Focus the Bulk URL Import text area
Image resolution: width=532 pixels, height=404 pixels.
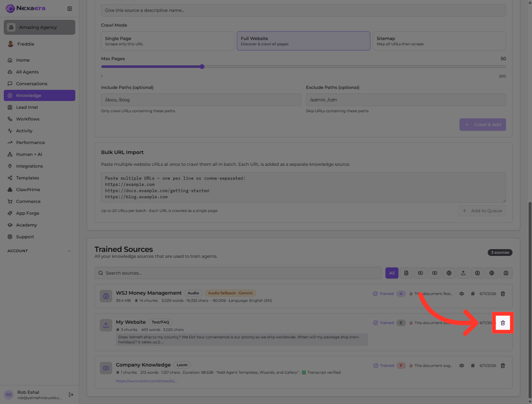click(303, 187)
